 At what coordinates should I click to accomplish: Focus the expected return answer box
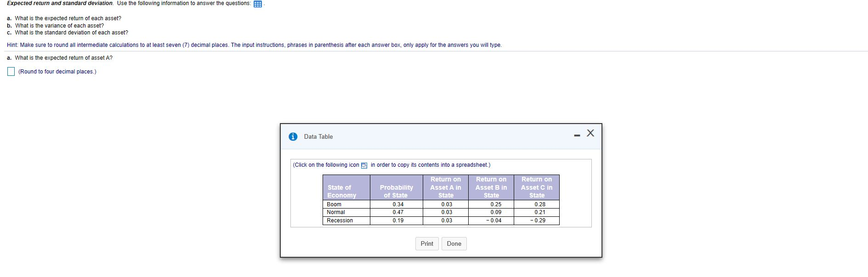[x=11, y=72]
